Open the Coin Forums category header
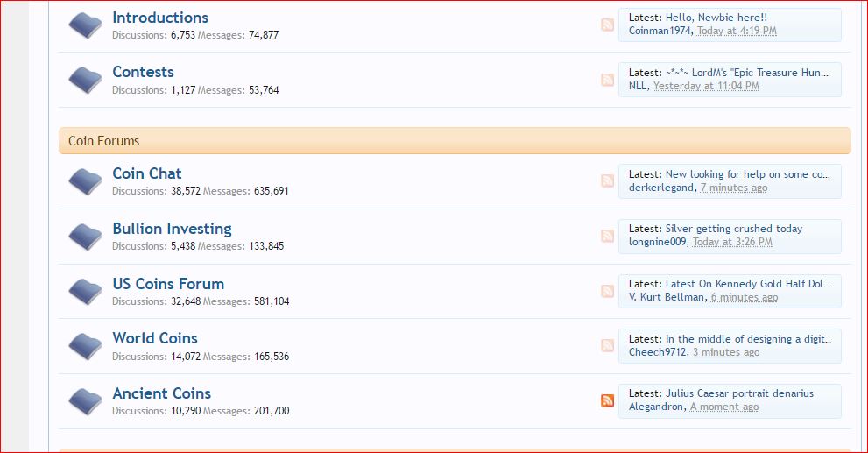This screenshot has width=868, height=453. click(x=104, y=141)
